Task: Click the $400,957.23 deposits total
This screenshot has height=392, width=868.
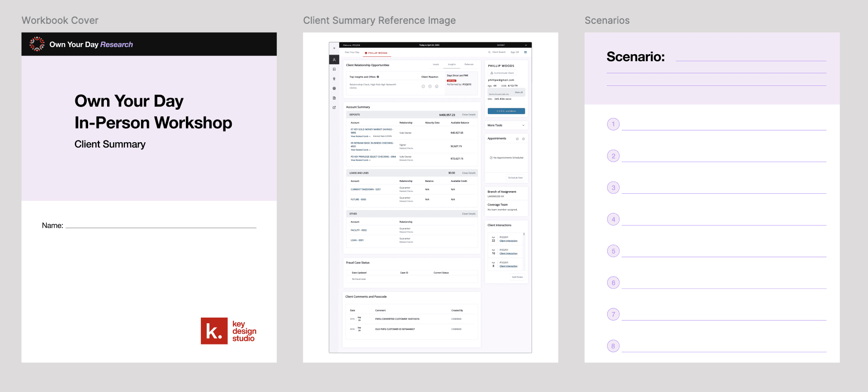Action: coord(447,115)
